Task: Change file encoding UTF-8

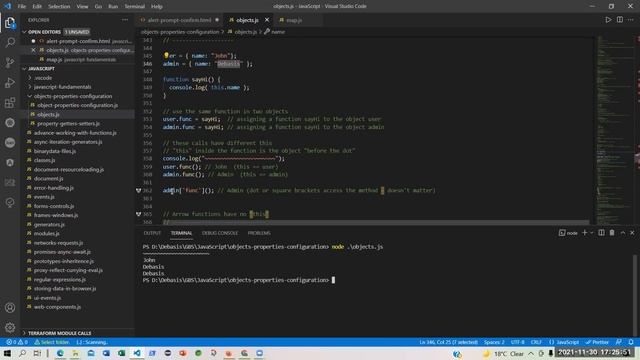Action: coord(518,342)
